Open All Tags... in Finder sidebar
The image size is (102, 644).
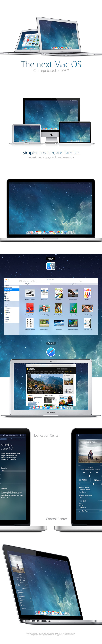pyautogui.click(x=12, y=322)
